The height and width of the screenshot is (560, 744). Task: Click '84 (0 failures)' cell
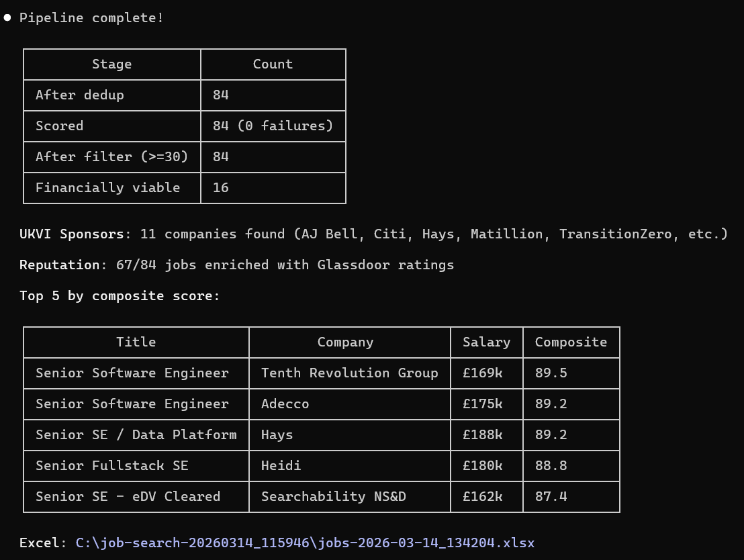273,126
